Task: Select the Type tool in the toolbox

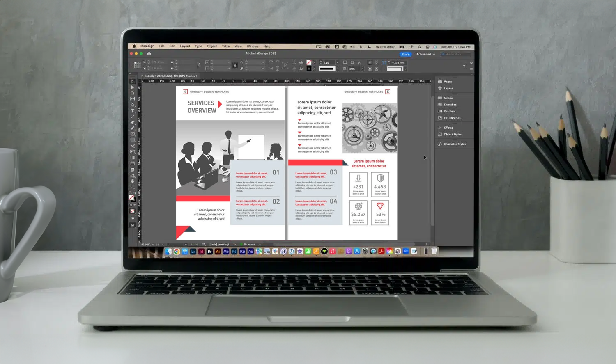Action: point(133,111)
